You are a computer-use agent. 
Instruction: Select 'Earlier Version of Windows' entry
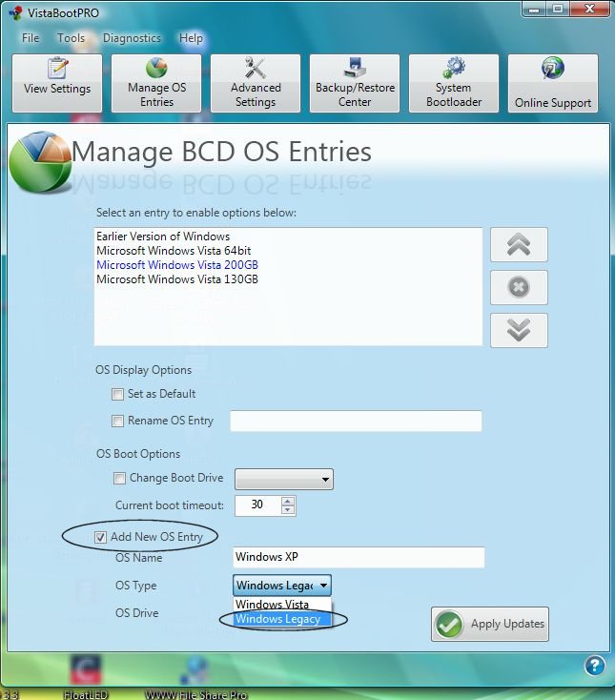163,237
